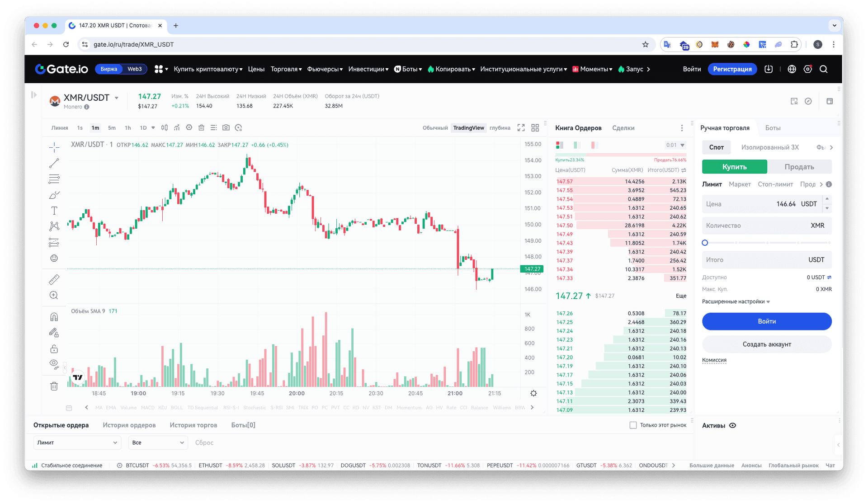
Task: Switch to the Биржа mode toggle
Action: pyautogui.click(x=109, y=69)
